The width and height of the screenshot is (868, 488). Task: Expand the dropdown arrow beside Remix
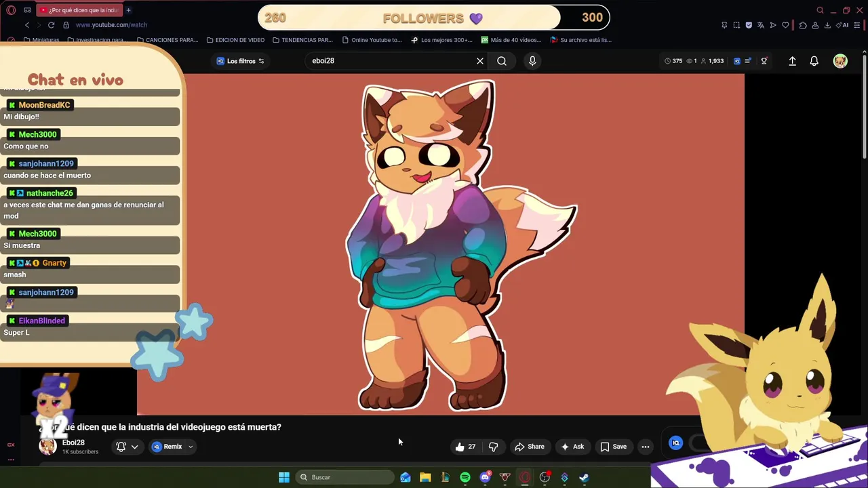coord(191,447)
